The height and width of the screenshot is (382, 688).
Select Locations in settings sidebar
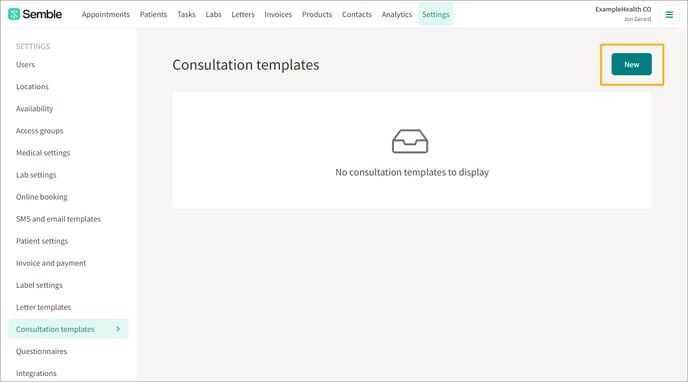[32, 86]
